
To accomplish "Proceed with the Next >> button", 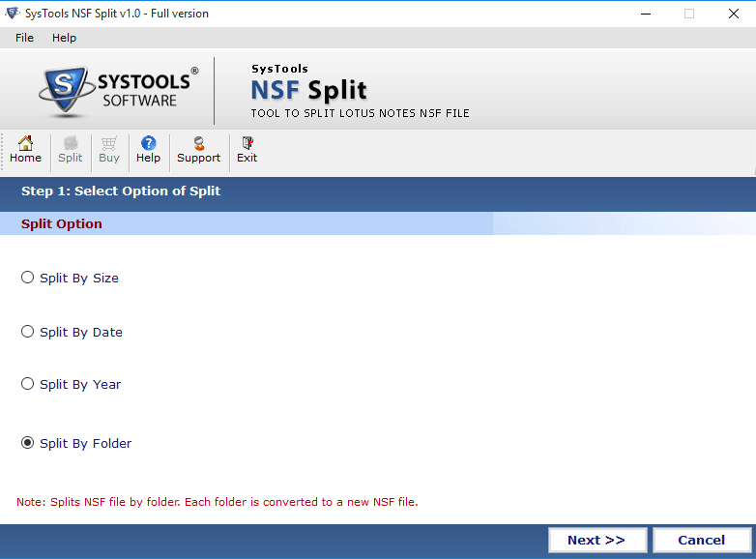I will point(597,540).
